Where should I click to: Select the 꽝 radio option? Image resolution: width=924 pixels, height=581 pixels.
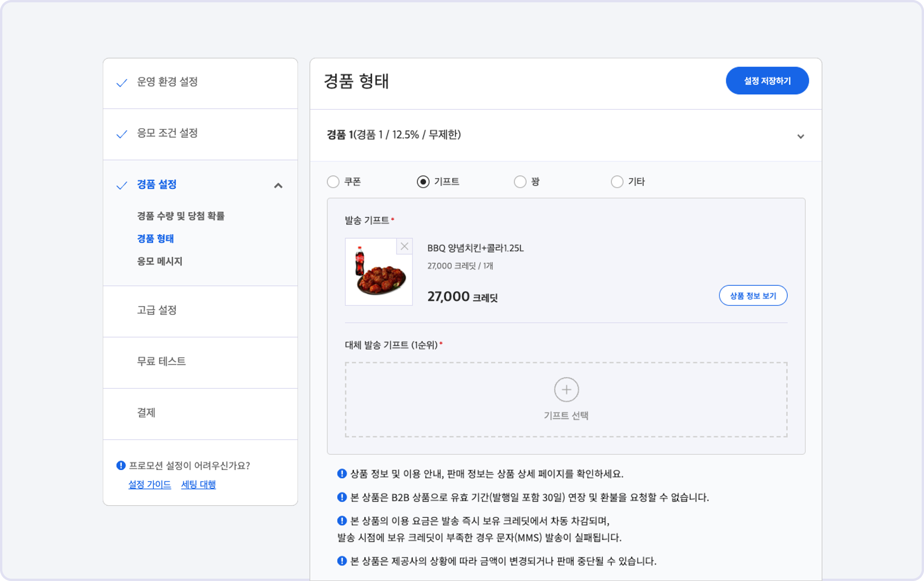coord(520,182)
